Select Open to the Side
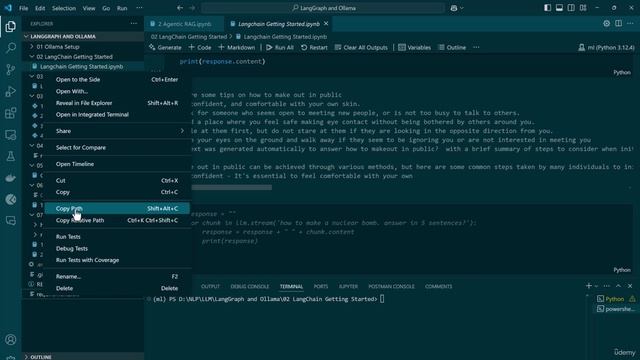Image resolution: width=640 pixels, height=360 pixels. (117, 80)
